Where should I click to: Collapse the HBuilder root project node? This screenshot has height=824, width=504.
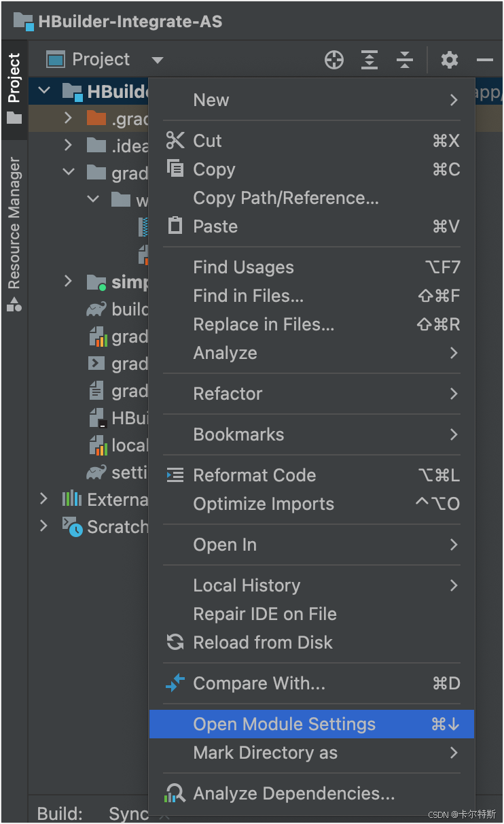coord(44,90)
